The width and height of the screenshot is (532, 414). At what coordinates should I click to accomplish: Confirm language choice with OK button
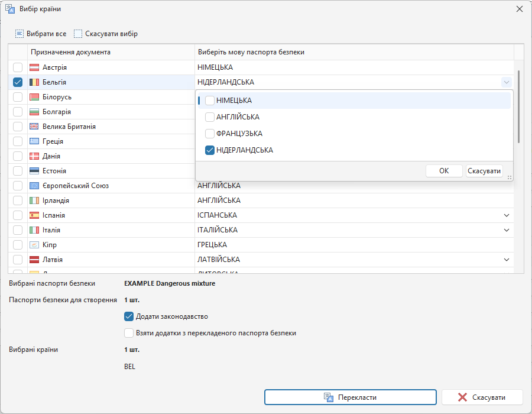[444, 171]
